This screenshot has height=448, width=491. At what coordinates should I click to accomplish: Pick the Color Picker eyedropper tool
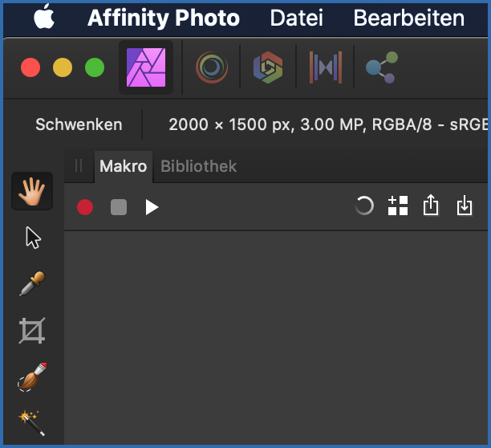point(32,283)
